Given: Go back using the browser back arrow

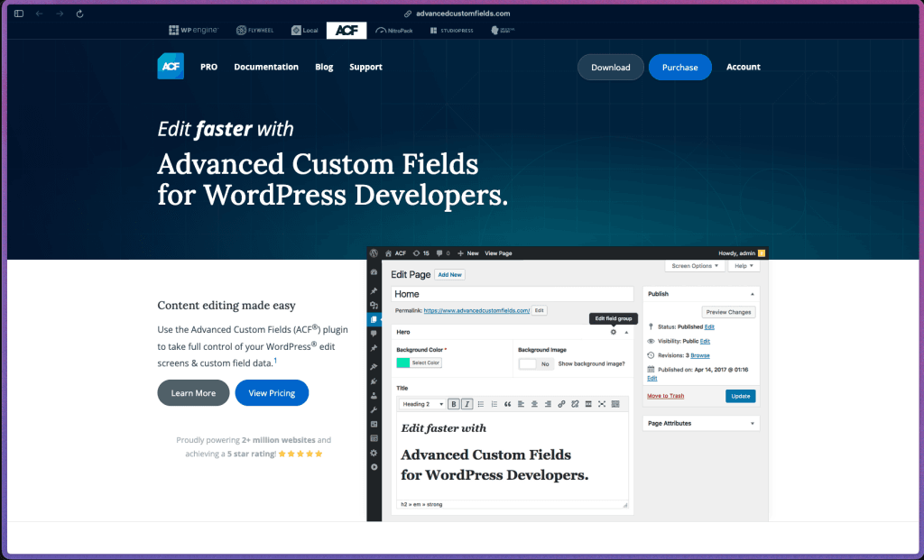Looking at the screenshot, I should [40, 14].
